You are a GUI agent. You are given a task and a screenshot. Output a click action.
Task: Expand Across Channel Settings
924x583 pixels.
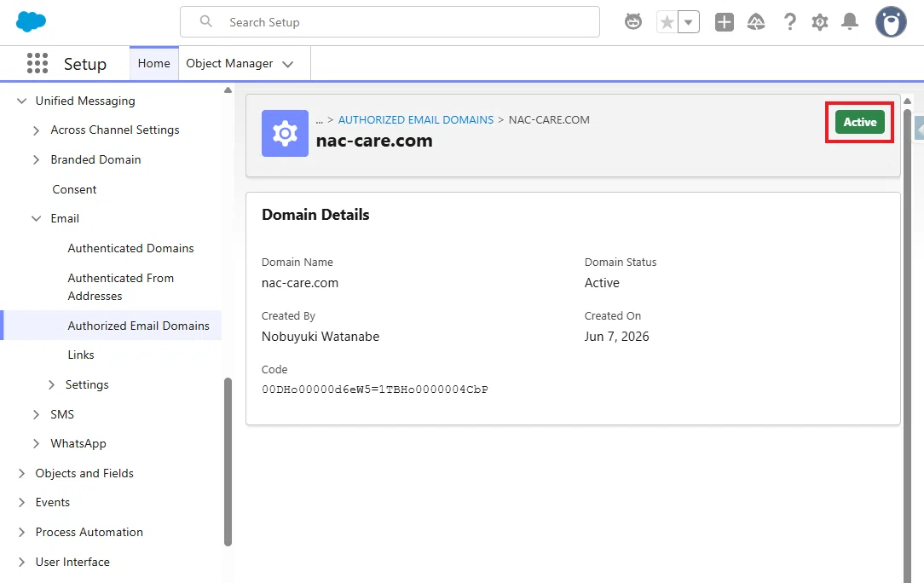[x=36, y=130]
